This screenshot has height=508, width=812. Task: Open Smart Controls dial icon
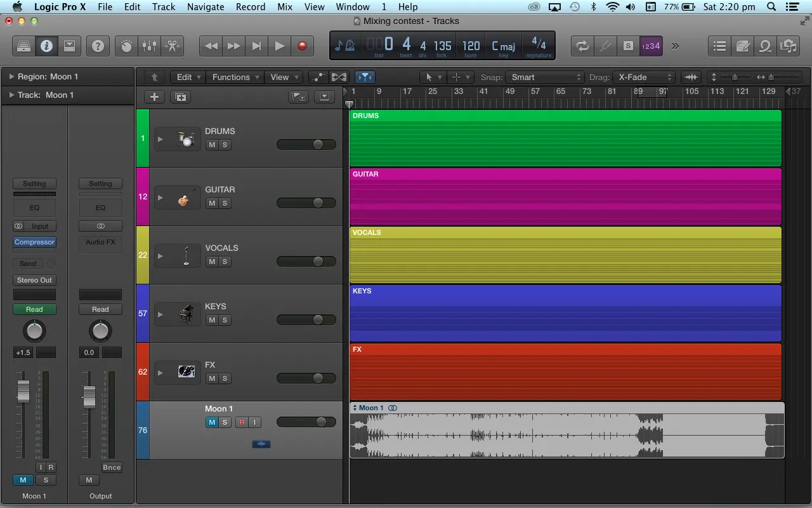(x=126, y=46)
